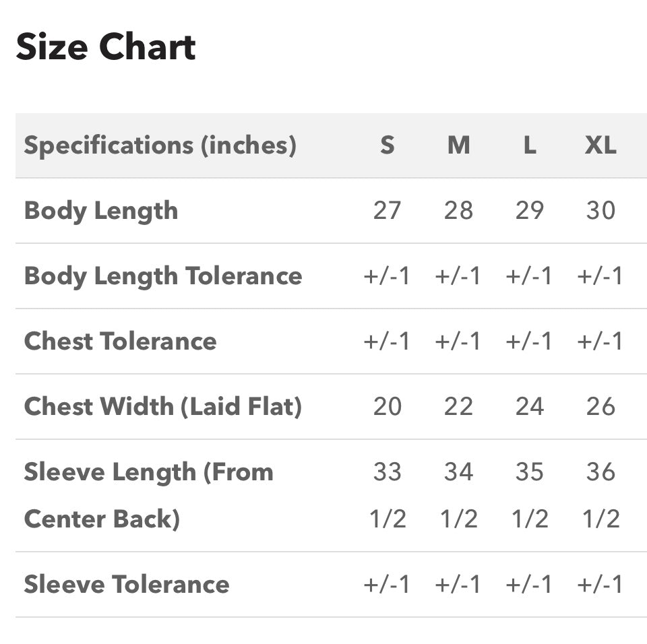Image resolution: width=647 pixels, height=644 pixels.
Task: Click chest width value 24 for L
Action: [x=530, y=406]
